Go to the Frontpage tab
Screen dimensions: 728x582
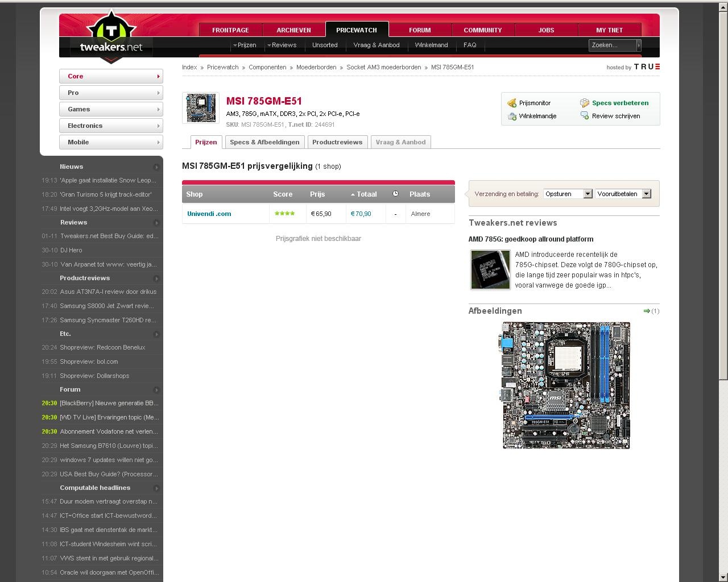click(x=230, y=30)
